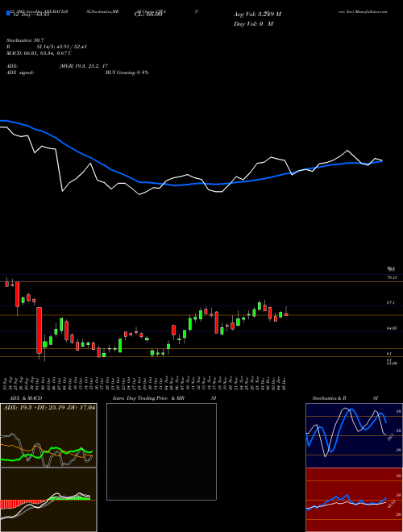Click the 'SI 14/3: 45.91 / 52.41' text
The height and width of the screenshot is (532, 403).
pos(62,47)
